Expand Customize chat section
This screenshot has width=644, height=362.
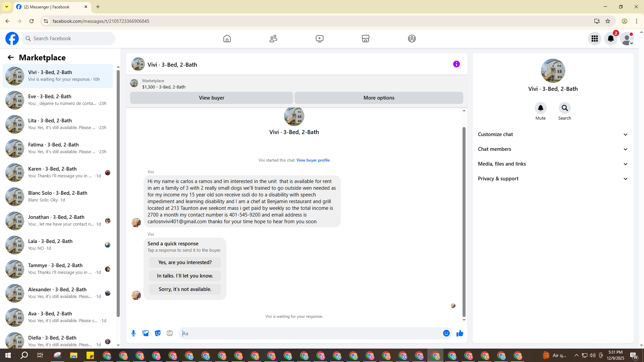coord(553,134)
